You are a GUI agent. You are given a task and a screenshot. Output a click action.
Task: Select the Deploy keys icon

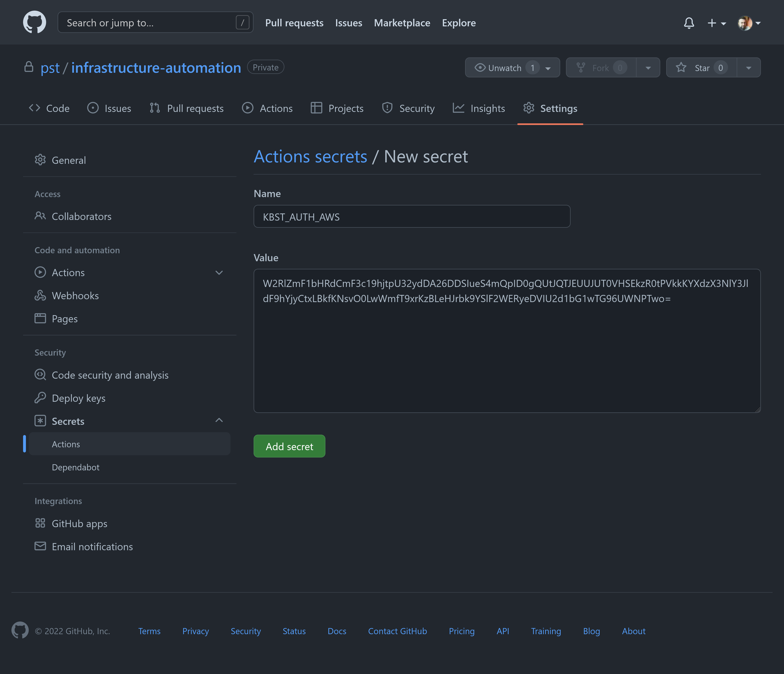click(x=40, y=398)
